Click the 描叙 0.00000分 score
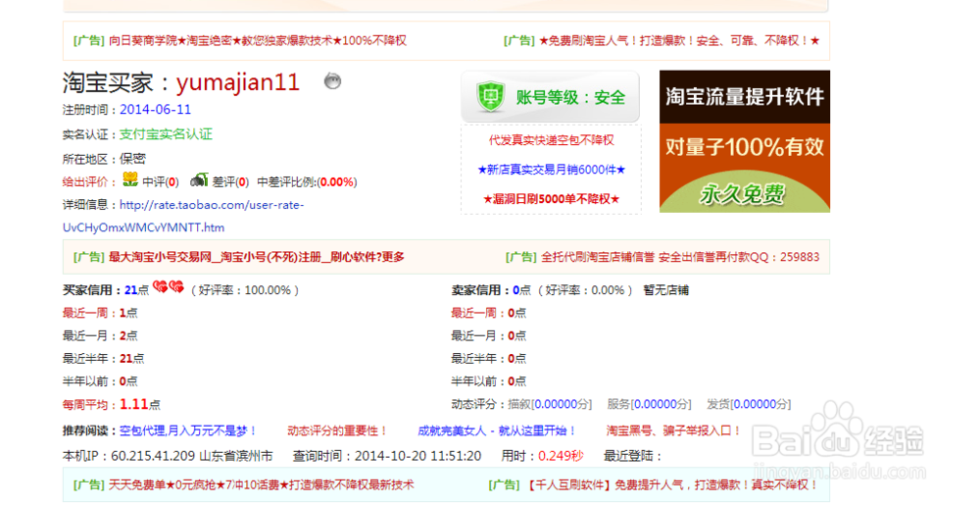 click(x=550, y=404)
